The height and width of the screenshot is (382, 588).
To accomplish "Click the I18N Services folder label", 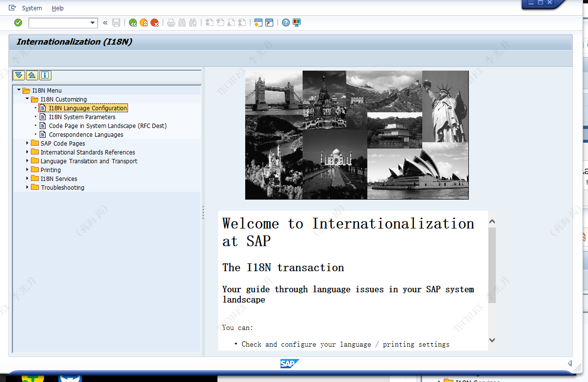I will point(59,179).
